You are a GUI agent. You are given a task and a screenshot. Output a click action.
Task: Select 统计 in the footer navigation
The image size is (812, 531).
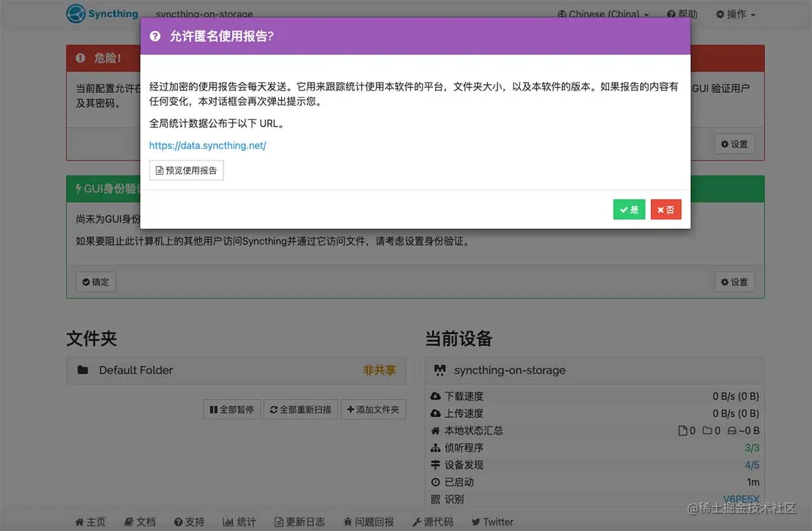[x=240, y=522]
